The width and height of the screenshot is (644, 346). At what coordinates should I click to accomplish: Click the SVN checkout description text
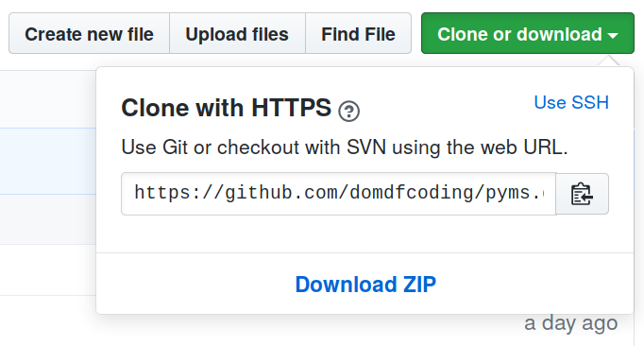(x=344, y=147)
